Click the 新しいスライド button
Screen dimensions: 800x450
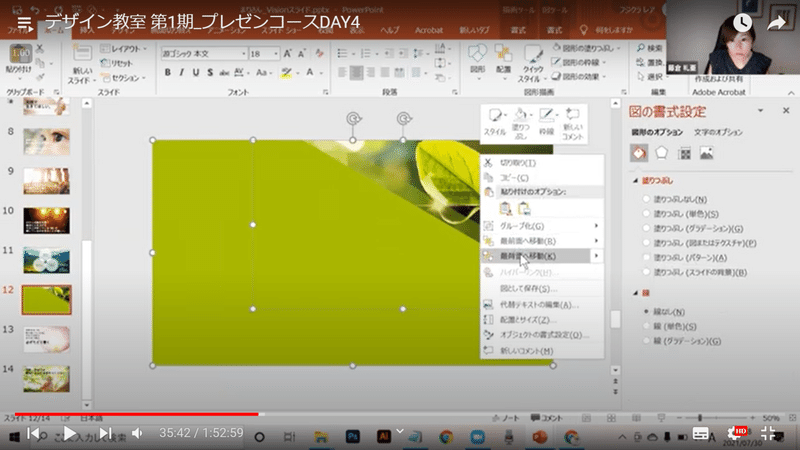82,64
